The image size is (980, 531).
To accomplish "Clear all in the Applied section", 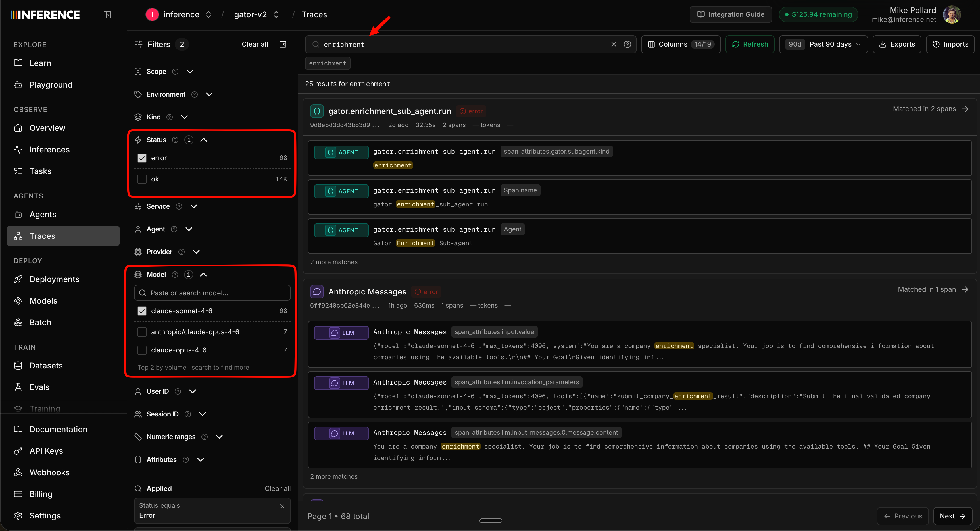I will point(277,488).
